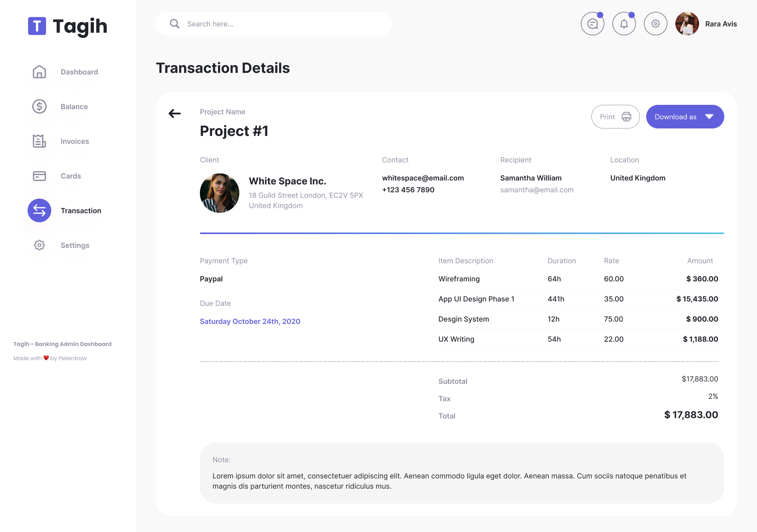Click the search magnifier icon

click(175, 24)
